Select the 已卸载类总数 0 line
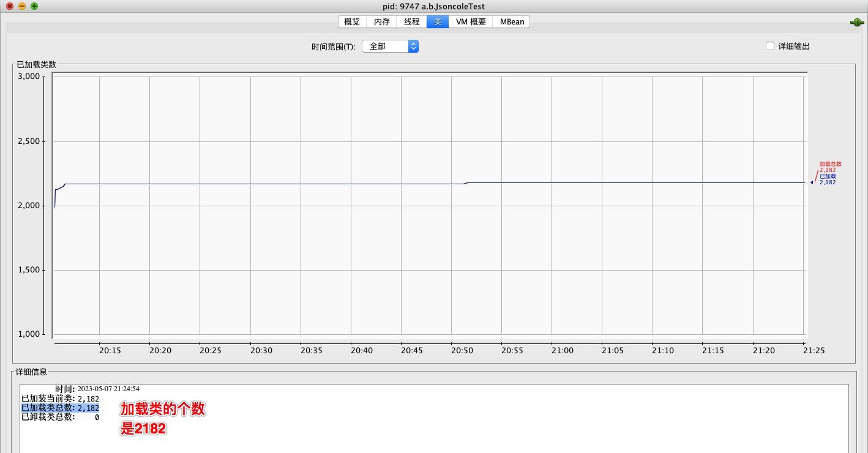Screen dimensions: 868x453 [x=60, y=417]
